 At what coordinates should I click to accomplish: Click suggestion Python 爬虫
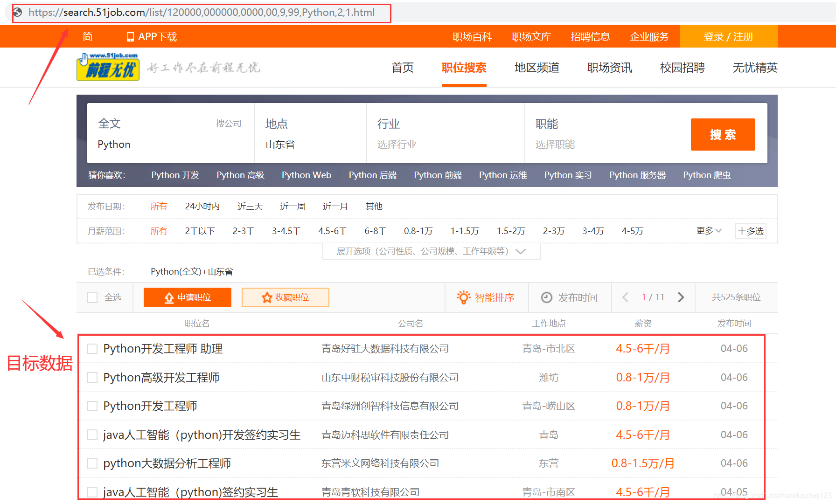click(707, 175)
